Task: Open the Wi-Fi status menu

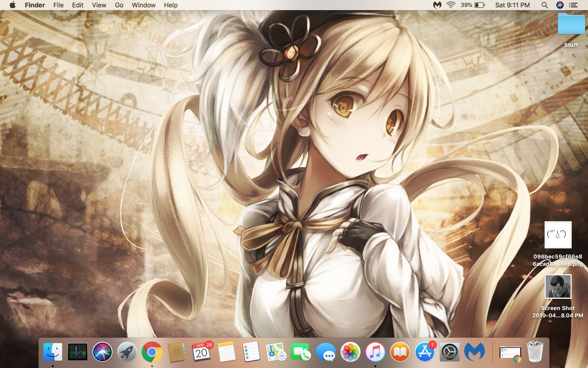Action: coord(451,5)
